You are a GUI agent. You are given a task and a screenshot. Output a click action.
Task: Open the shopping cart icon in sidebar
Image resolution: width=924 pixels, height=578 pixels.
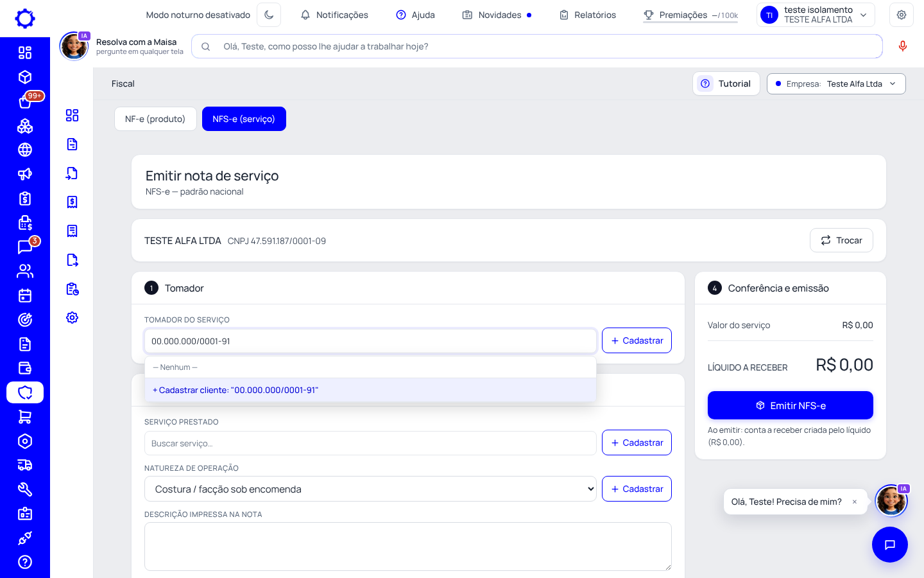click(x=25, y=417)
